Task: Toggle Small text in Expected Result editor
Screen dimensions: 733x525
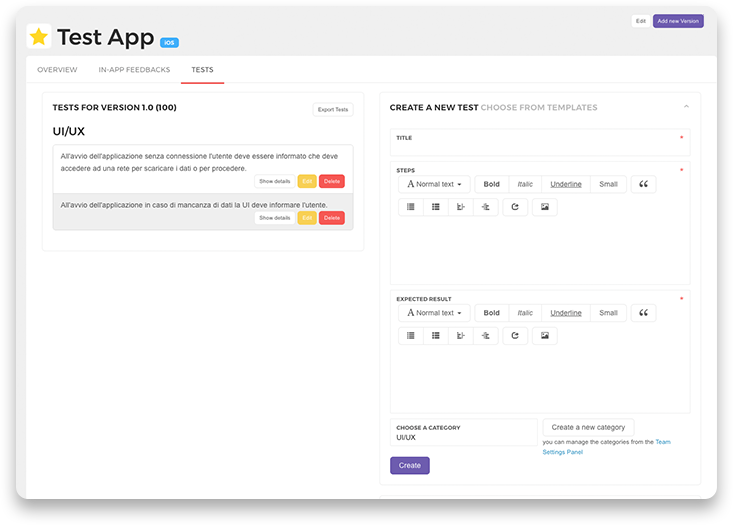Action: coord(609,313)
